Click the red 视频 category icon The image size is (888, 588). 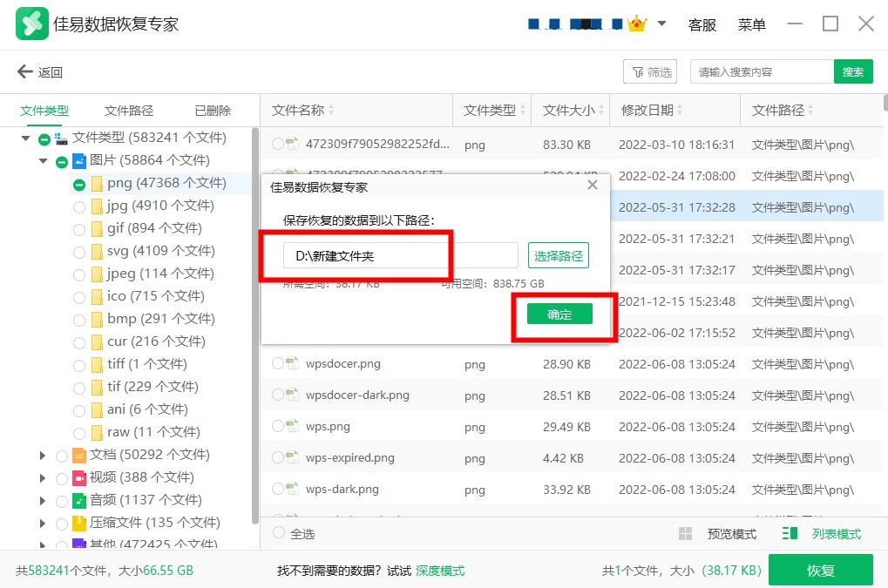pyautogui.click(x=79, y=478)
